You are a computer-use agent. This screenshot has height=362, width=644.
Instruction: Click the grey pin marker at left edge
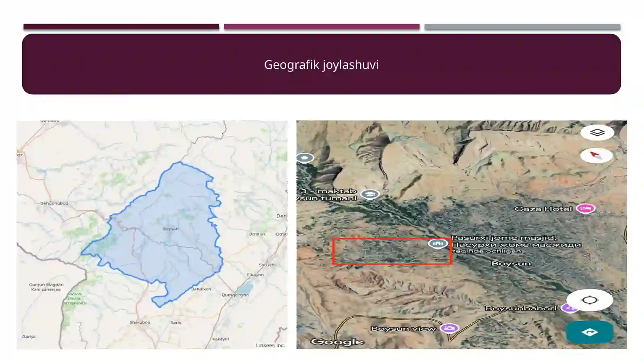click(305, 158)
